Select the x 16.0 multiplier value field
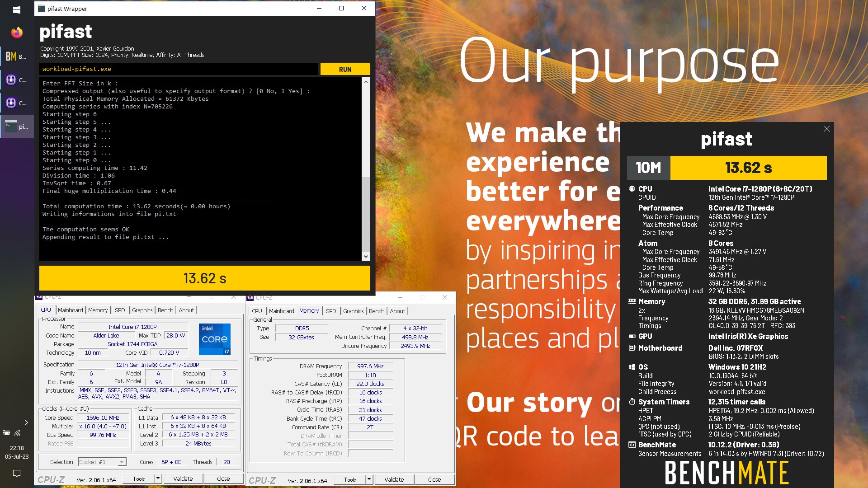 tap(103, 426)
